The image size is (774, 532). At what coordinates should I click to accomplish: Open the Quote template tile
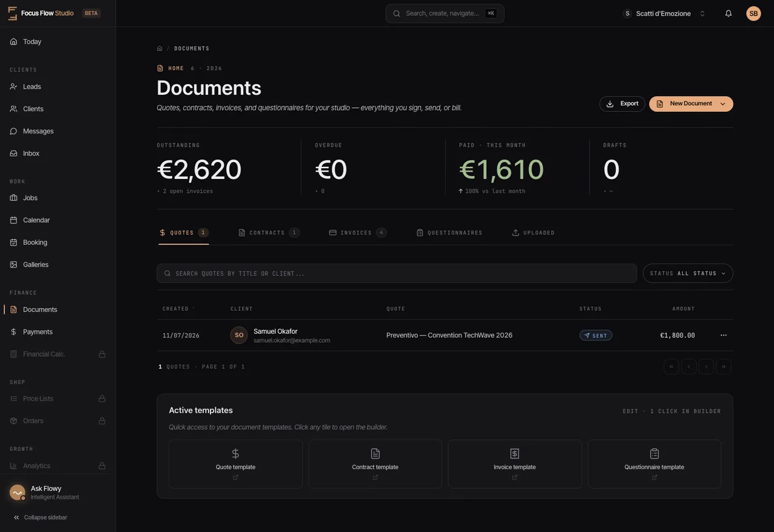(x=236, y=464)
